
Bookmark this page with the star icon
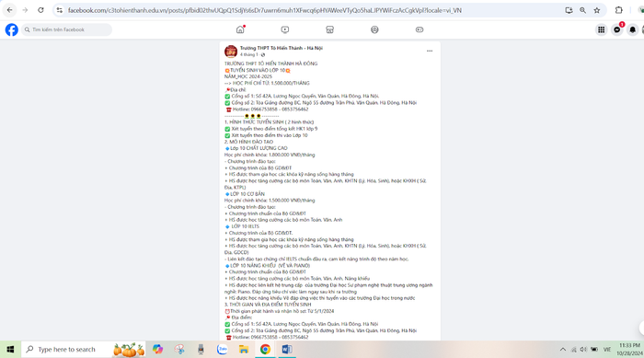click(x=597, y=10)
